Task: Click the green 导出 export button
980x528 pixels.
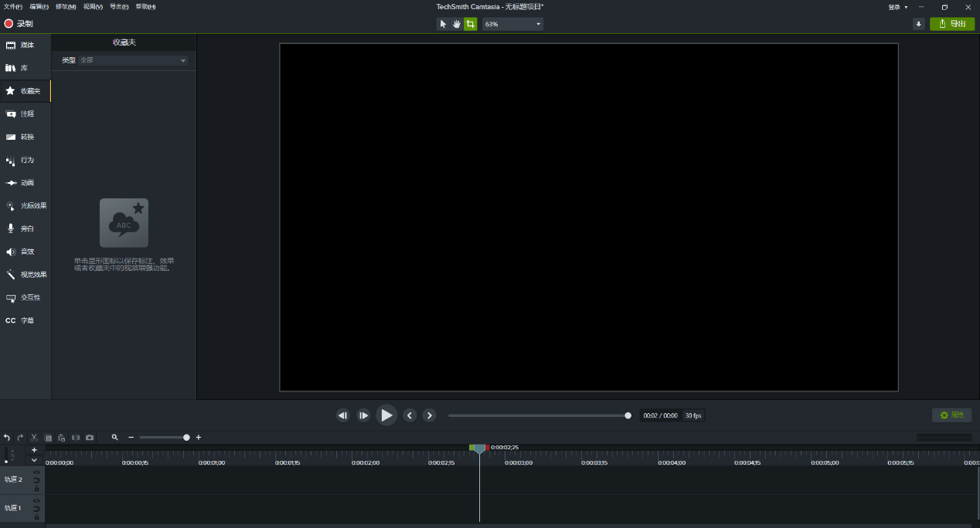Action: (952, 24)
